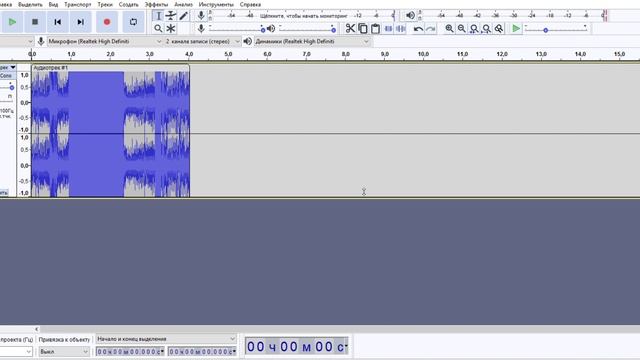The image size is (640, 360).
Task: Click the selection end time field
Action: (202, 351)
